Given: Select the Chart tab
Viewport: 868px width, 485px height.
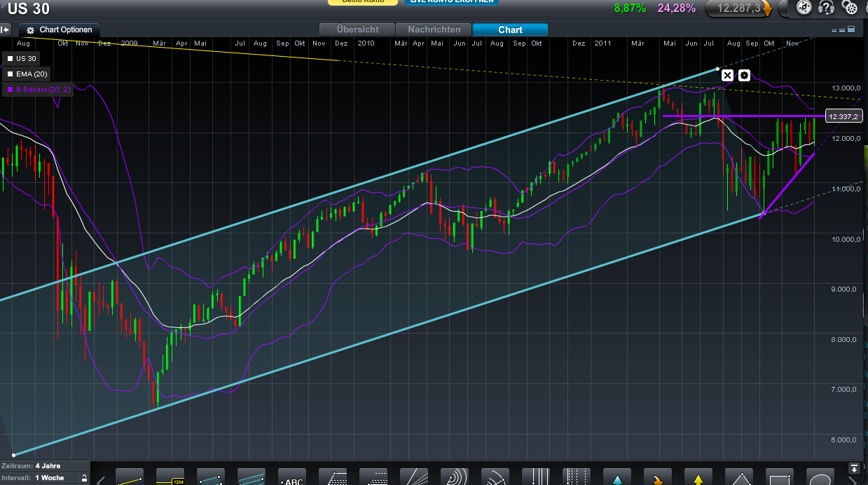Looking at the screenshot, I should point(510,29).
